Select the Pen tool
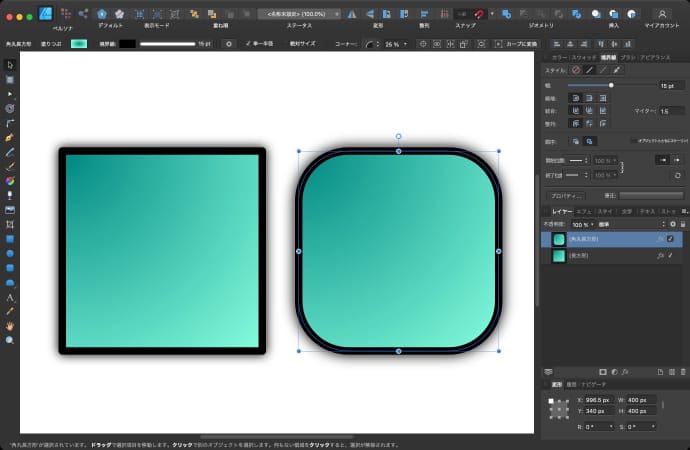The width and height of the screenshot is (690, 450). 10,136
